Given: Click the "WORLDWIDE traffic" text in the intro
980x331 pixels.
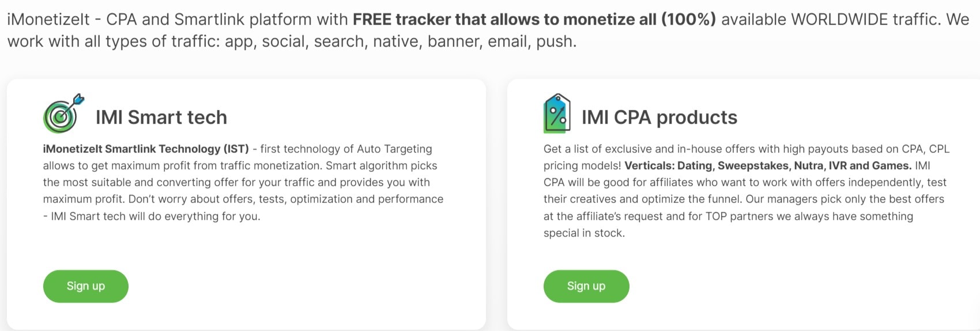Looking at the screenshot, I should [x=868, y=20].
